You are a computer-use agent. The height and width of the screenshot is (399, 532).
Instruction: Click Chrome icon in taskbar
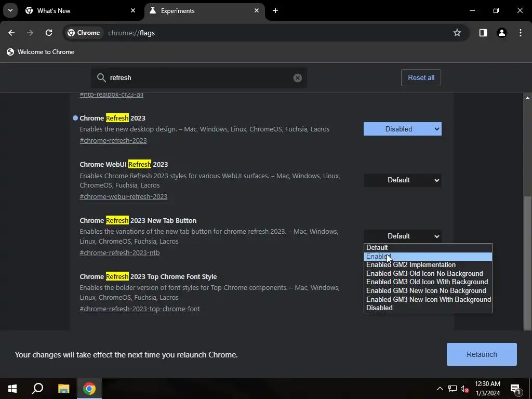tap(89, 389)
